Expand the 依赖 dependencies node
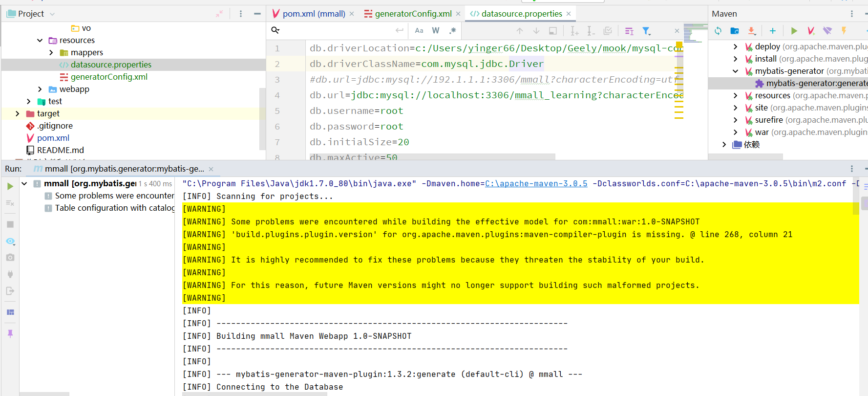 (724, 144)
